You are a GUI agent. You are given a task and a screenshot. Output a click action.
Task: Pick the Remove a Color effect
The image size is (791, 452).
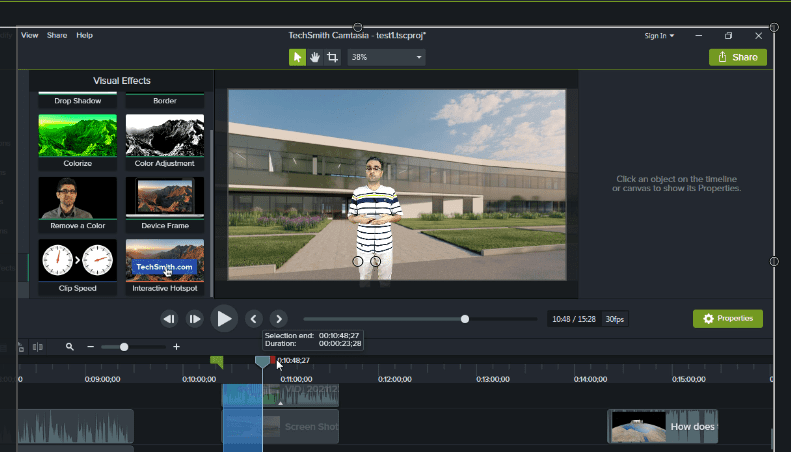point(78,204)
